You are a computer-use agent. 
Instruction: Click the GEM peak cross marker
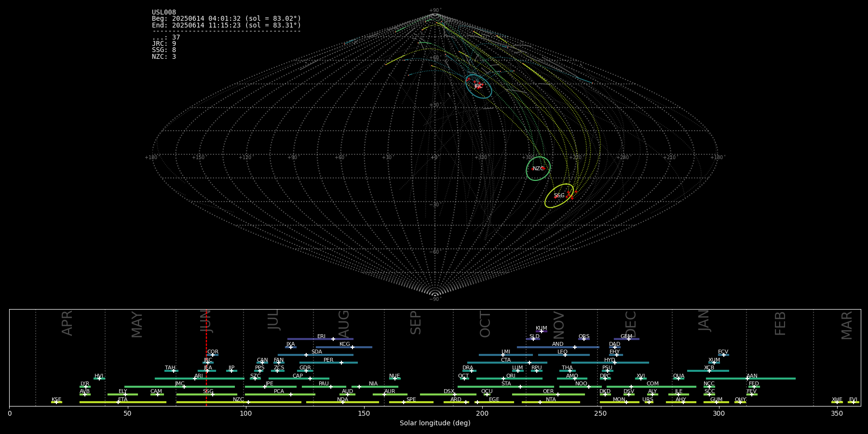[629, 339]
